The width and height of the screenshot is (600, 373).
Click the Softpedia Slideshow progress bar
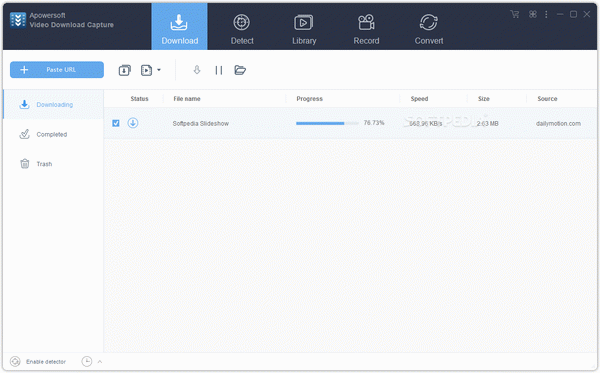(x=327, y=123)
